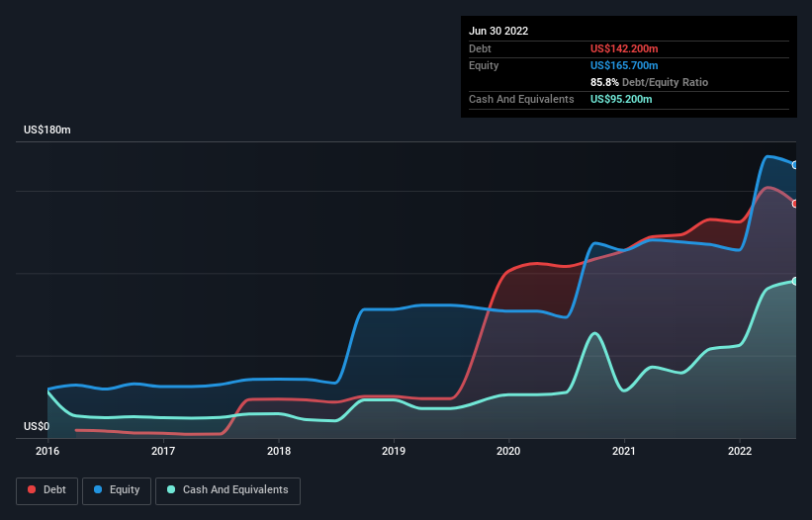This screenshot has height=520, width=812.
Task: Click the Debt row label in tooltip
Action: click(480, 48)
